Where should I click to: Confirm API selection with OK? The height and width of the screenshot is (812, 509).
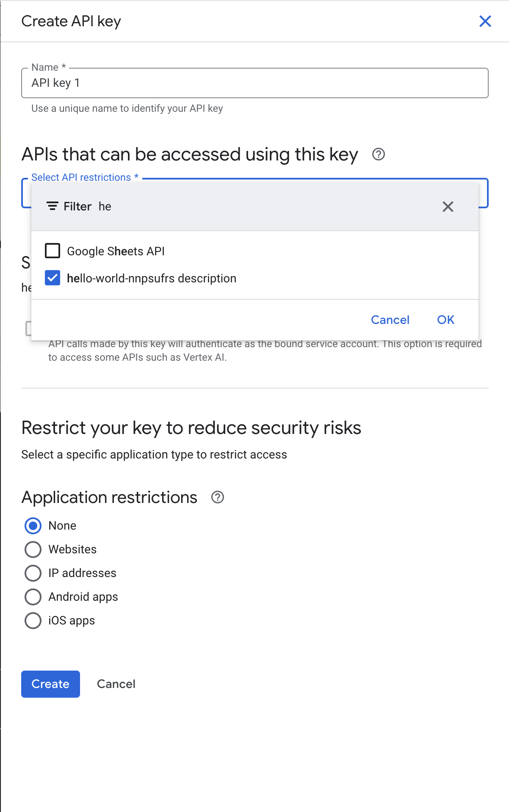tap(445, 320)
